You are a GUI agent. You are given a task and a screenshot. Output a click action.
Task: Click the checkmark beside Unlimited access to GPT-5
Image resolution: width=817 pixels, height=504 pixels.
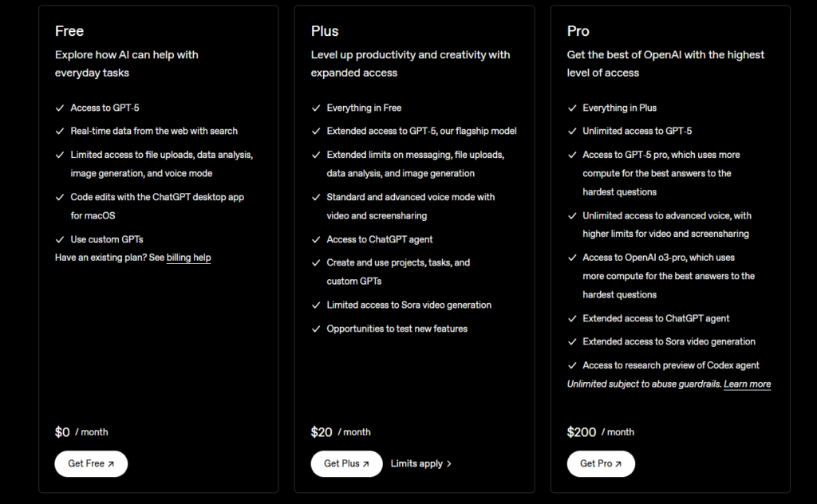[x=572, y=131]
